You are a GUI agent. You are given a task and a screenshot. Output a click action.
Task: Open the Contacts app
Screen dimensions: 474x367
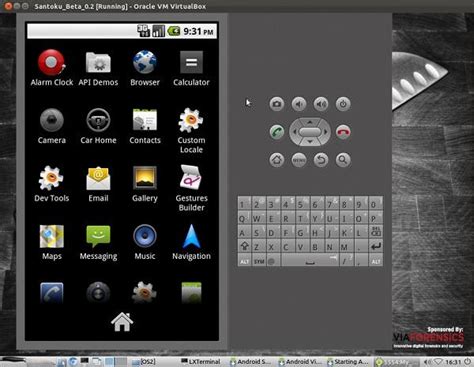145,126
